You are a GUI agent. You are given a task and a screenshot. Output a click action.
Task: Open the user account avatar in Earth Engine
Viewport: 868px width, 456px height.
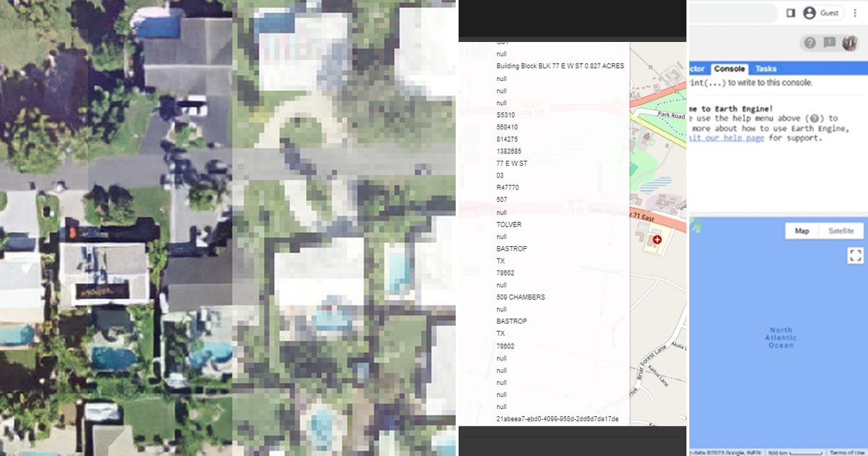coord(851,43)
